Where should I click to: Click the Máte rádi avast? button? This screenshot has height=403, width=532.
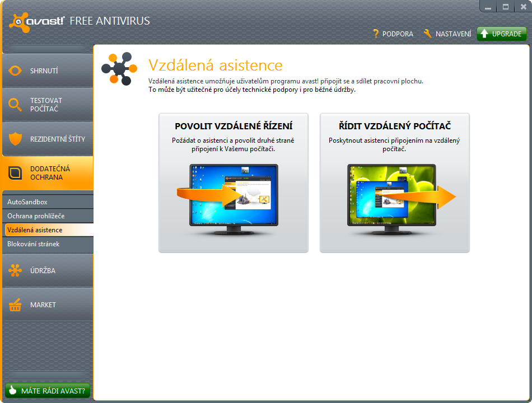48,391
